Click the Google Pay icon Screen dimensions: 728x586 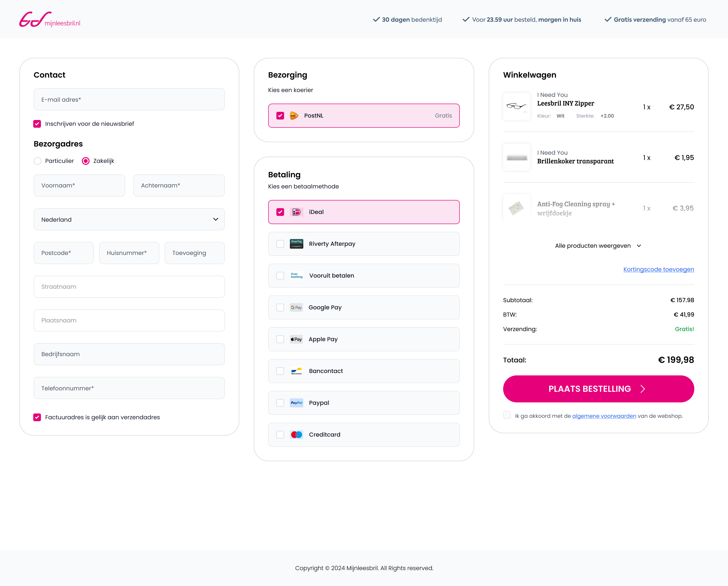pos(296,307)
